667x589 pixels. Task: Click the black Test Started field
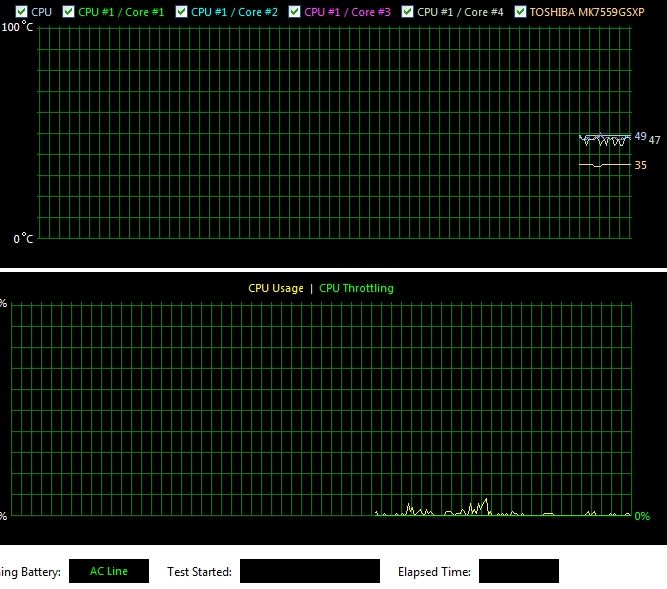click(x=310, y=571)
